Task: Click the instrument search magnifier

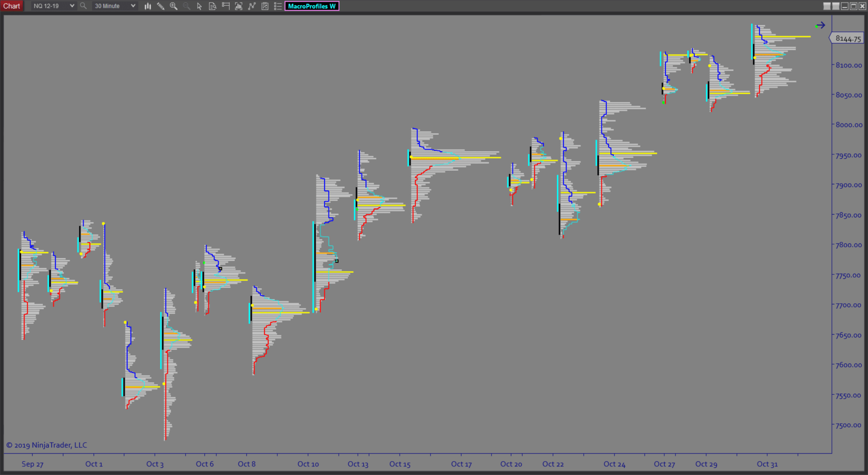Action: (x=83, y=6)
